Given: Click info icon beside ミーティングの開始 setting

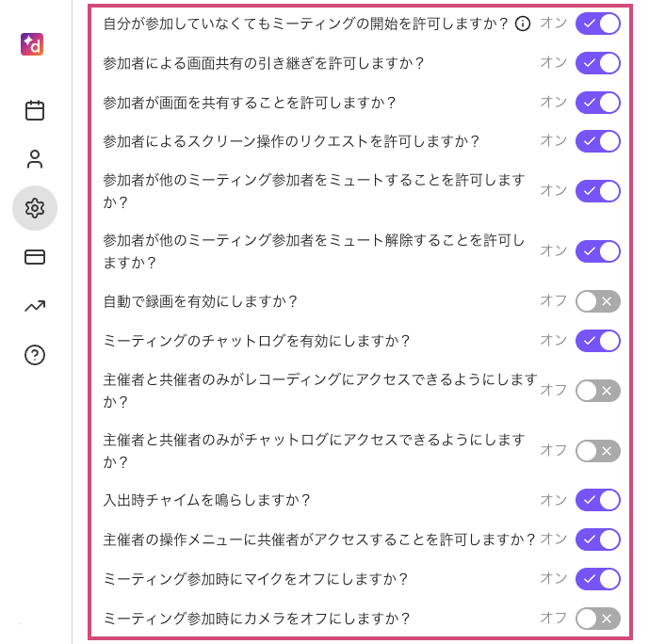Looking at the screenshot, I should point(523,24).
